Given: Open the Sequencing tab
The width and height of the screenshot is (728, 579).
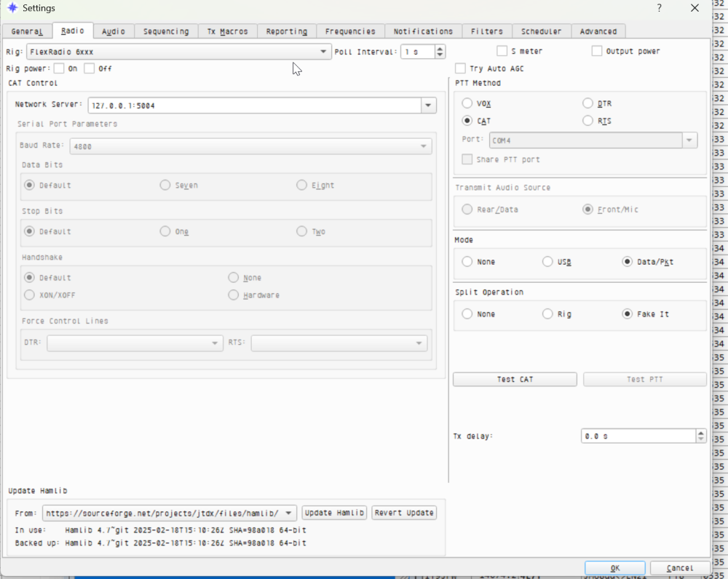Looking at the screenshot, I should (166, 31).
